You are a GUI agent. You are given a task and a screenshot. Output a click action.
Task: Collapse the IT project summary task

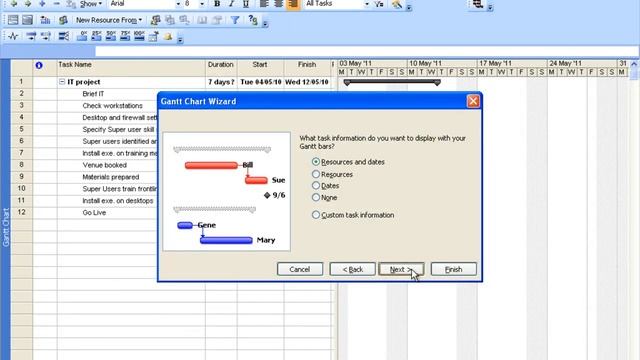62,82
